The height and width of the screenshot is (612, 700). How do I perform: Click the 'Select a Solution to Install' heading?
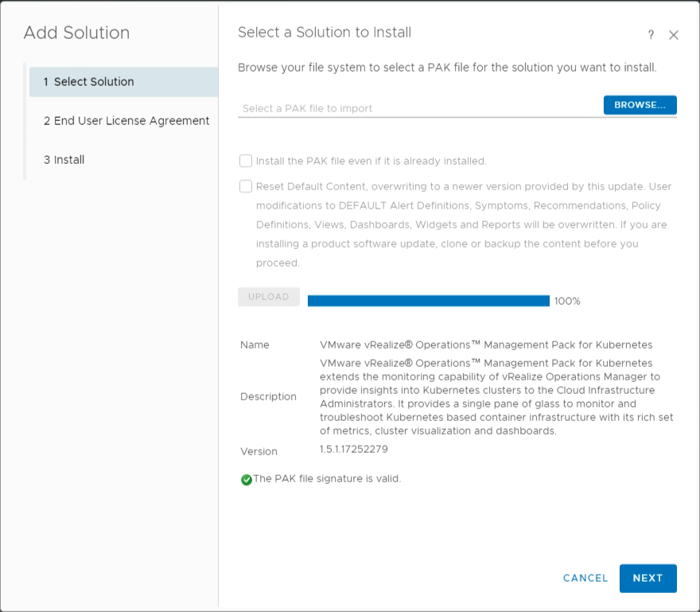[x=325, y=32]
